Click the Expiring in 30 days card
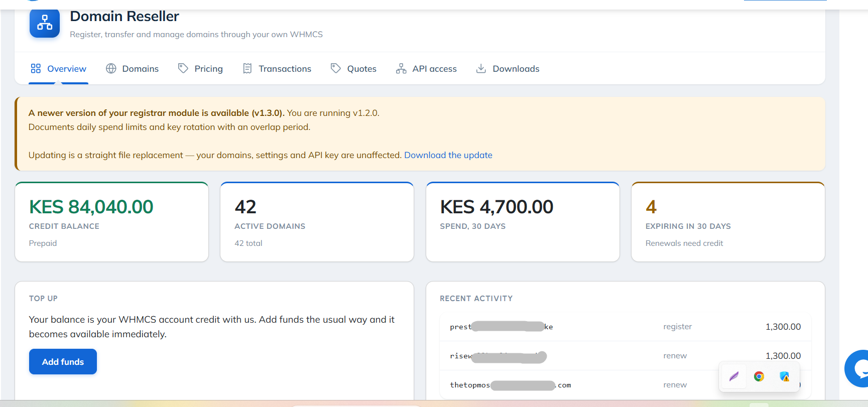The image size is (868, 407). click(728, 222)
